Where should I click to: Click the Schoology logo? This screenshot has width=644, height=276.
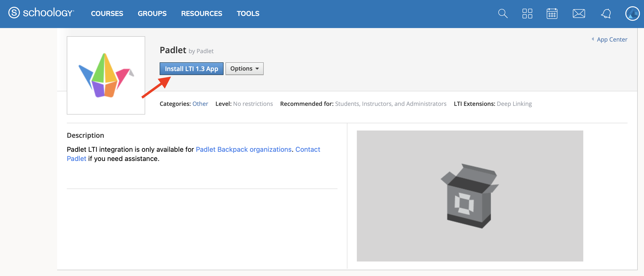click(x=41, y=13)
